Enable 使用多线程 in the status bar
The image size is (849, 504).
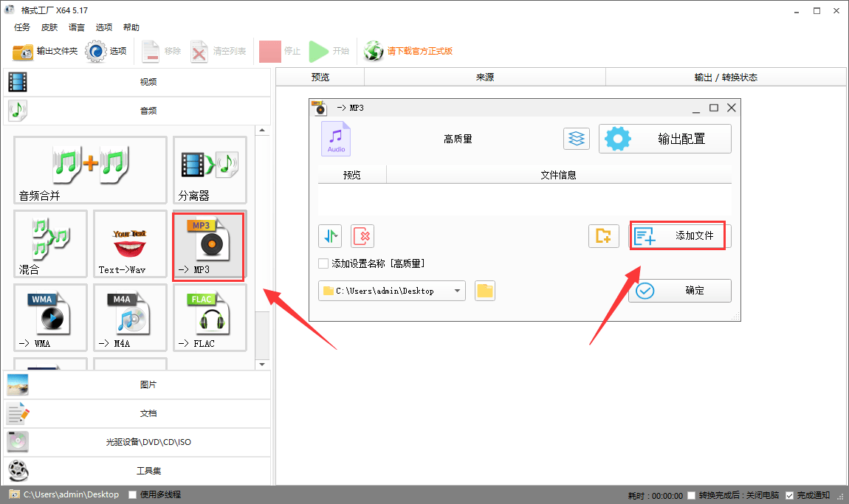(x=131, y=494)
